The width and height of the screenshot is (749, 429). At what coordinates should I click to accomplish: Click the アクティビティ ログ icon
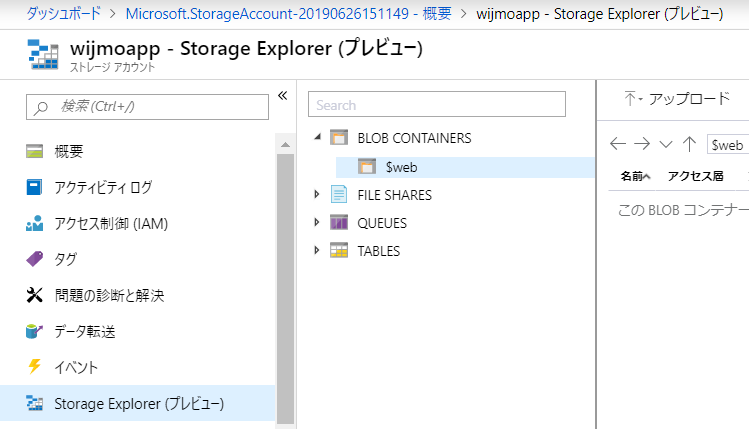(x=34, y=187)
